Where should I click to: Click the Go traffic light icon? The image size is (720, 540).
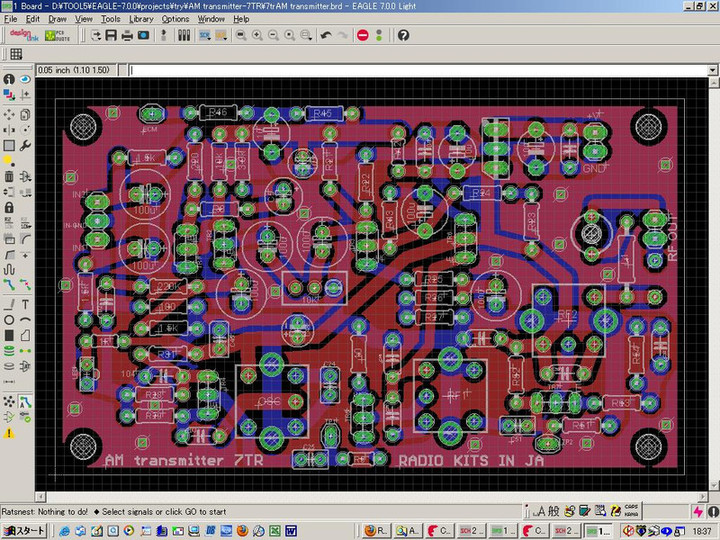(379, 35)
